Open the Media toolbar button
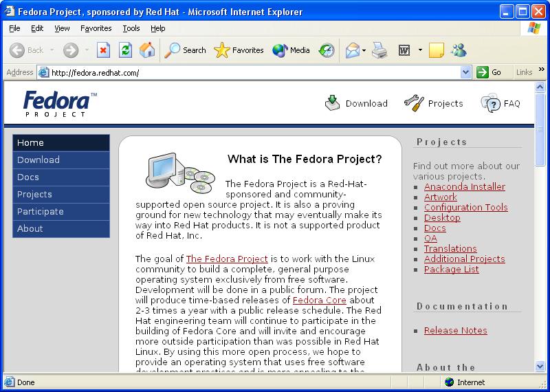Viewport: 550px width, 392px height. [291, 50]
